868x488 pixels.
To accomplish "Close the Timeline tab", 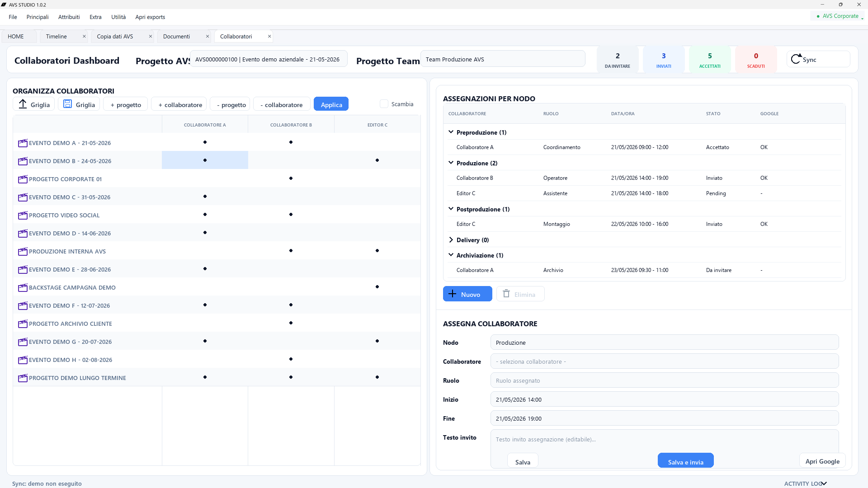I will click(x=84, y=36).
